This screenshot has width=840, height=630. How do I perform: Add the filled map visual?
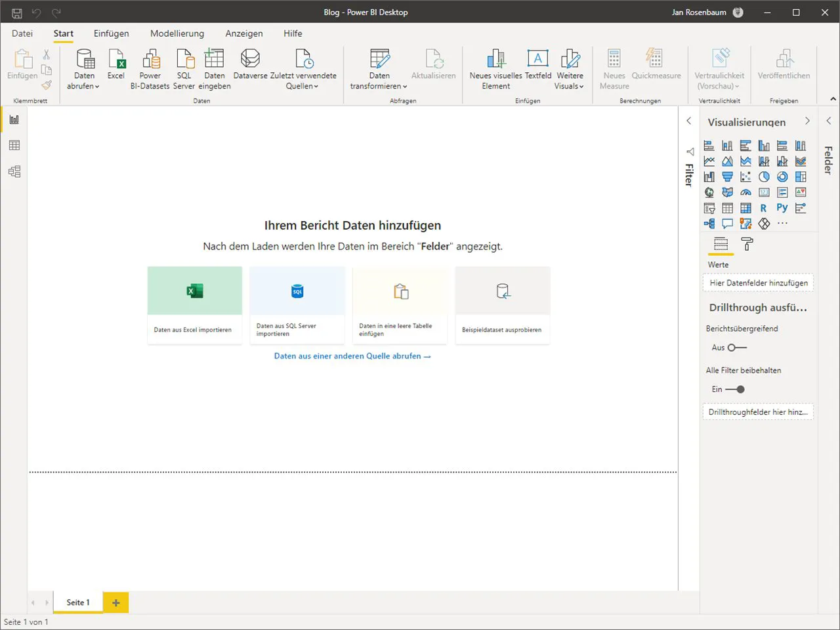pos(727,192)
